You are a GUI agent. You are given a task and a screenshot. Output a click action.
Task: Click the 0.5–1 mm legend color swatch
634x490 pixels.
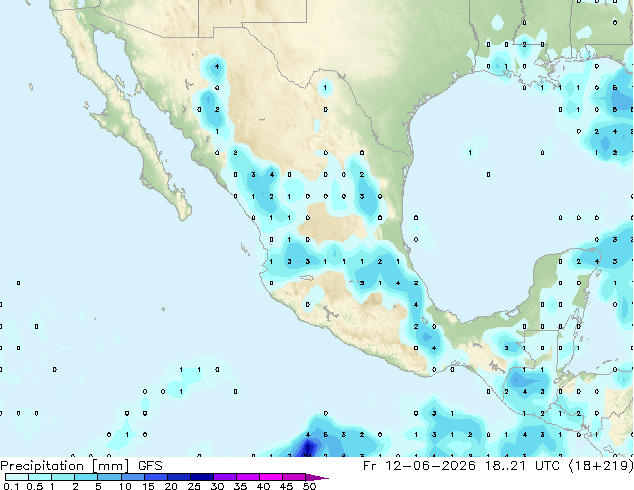click(40, 477)
